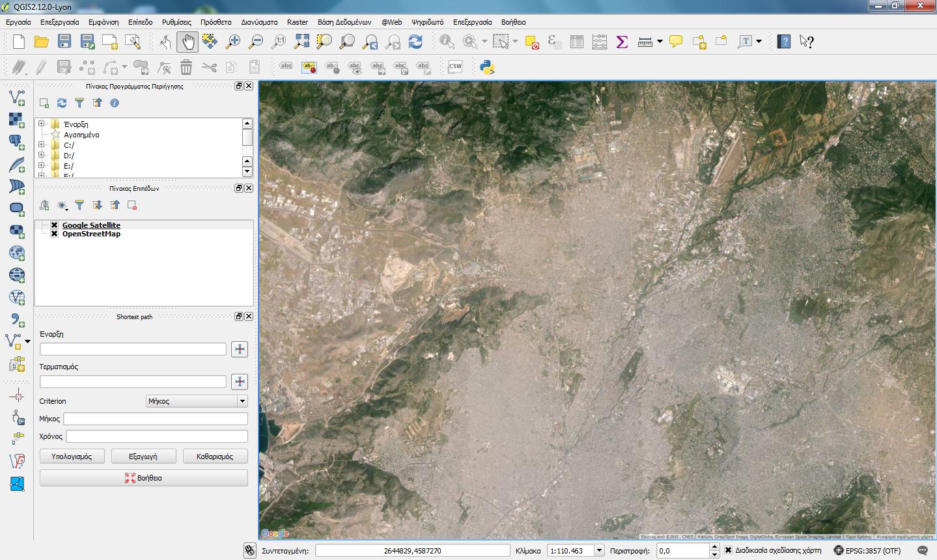Viewport: 937px width, 560px height.
Task: Open the CSW MetaSearch catalog client
Action: pos(455,66)
